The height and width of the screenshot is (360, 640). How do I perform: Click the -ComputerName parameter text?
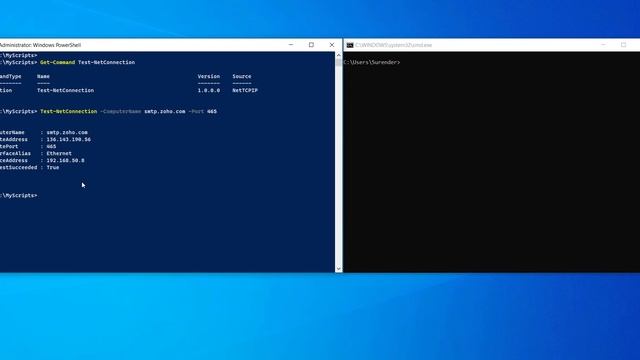pos(120,111)
